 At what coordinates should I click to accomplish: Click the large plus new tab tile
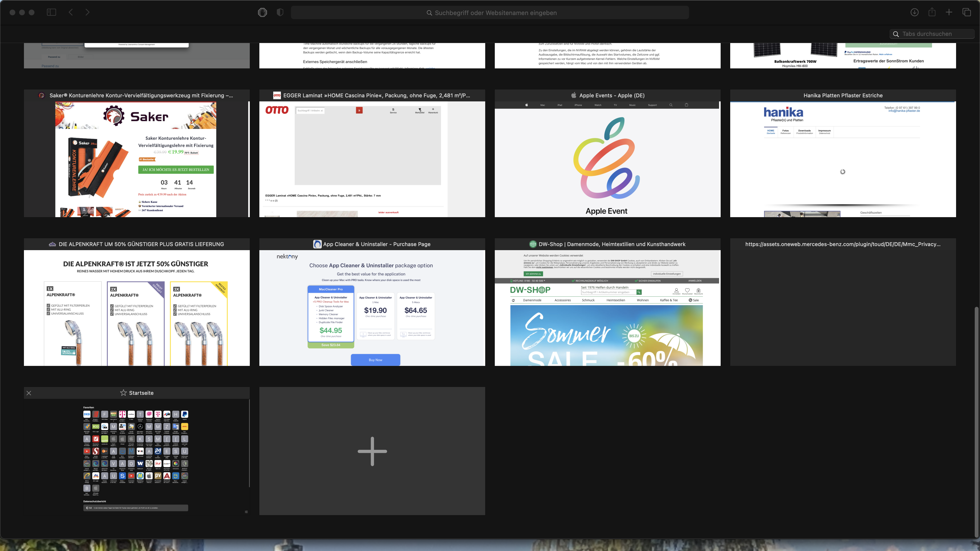pyautogui.click(x=372, y=451)
